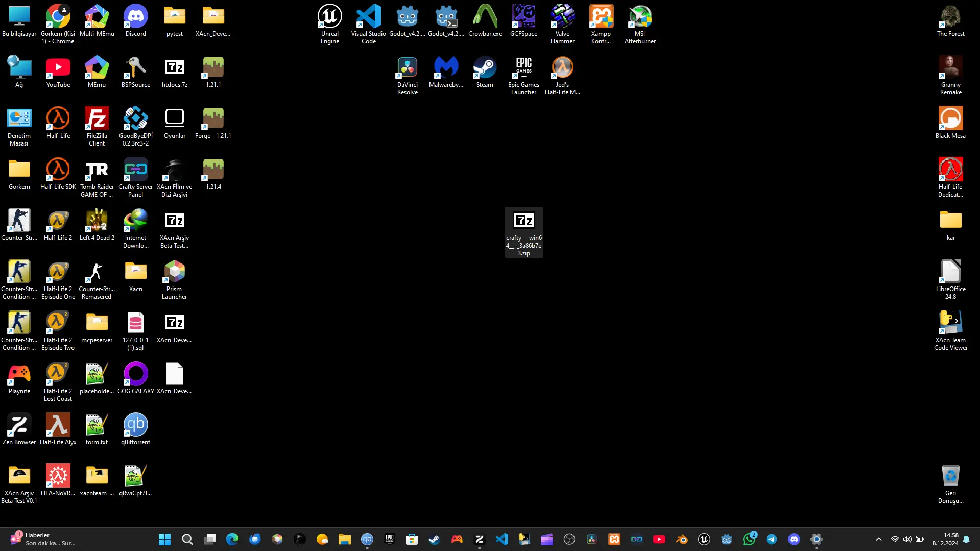Select The Forest game icon
This screenshot has height=551, width=980.
(950, 20)
